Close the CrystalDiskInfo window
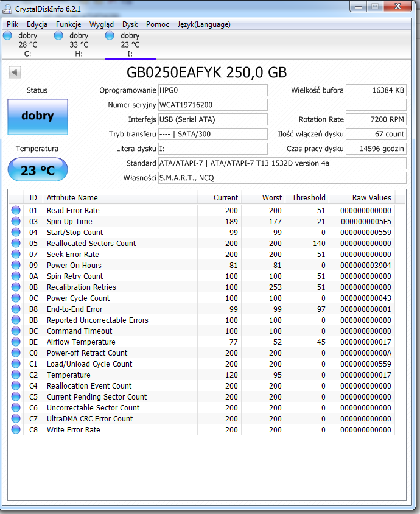The width and height of the screenshot is (420, 514). (397, 7)
